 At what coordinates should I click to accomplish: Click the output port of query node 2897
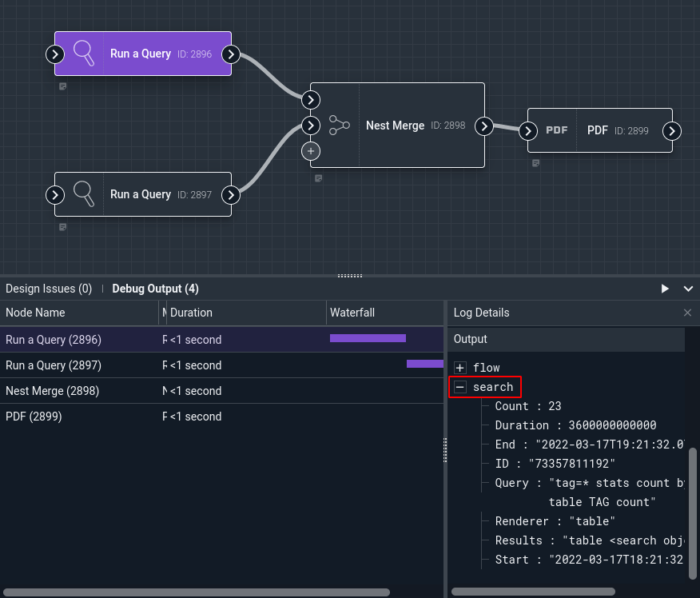pyautogui.click(x=231, y=195)
